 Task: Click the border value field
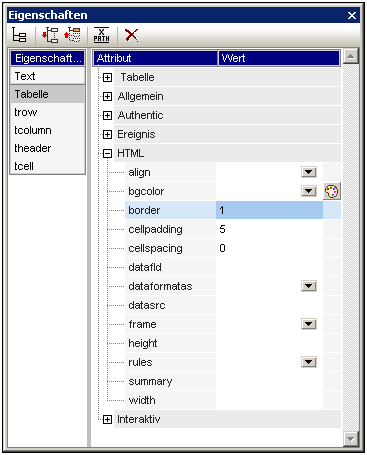pos(269,210)
